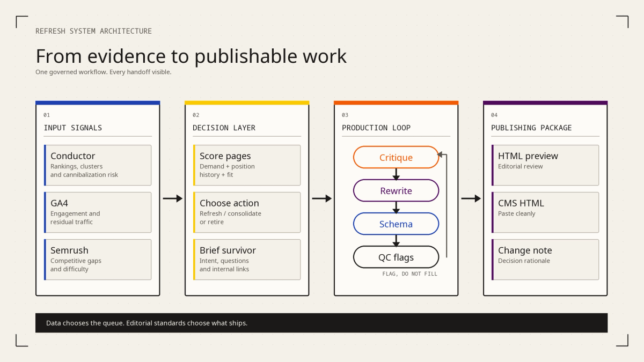Image resolution: width=644 pixels, height=362 pixels.
Task: Click the 'PRODUCTION LOOP' column heading
Action: click(x=376, y=128)
